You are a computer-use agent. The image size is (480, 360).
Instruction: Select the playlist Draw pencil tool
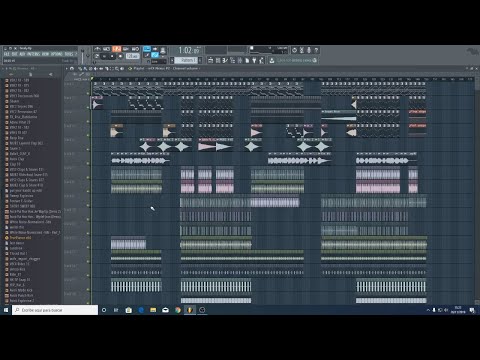(x=80, y=69)
